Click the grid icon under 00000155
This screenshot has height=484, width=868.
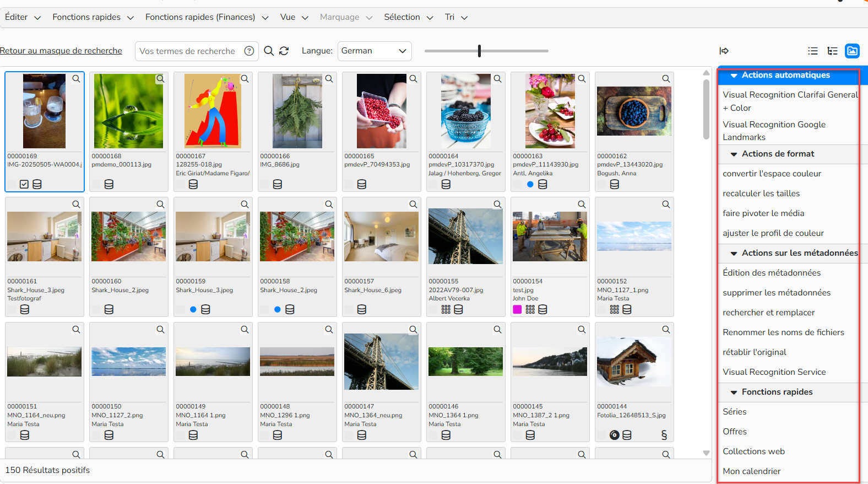point(446,309)
